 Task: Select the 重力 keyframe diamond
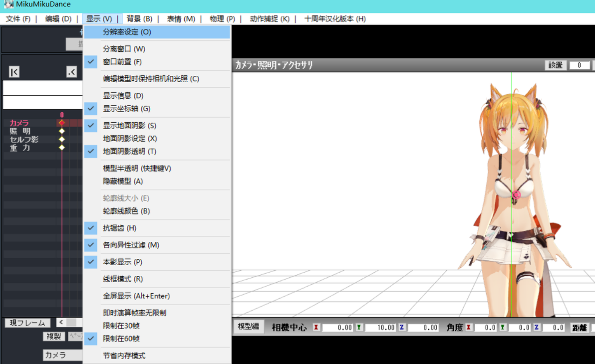coord(62,148)
